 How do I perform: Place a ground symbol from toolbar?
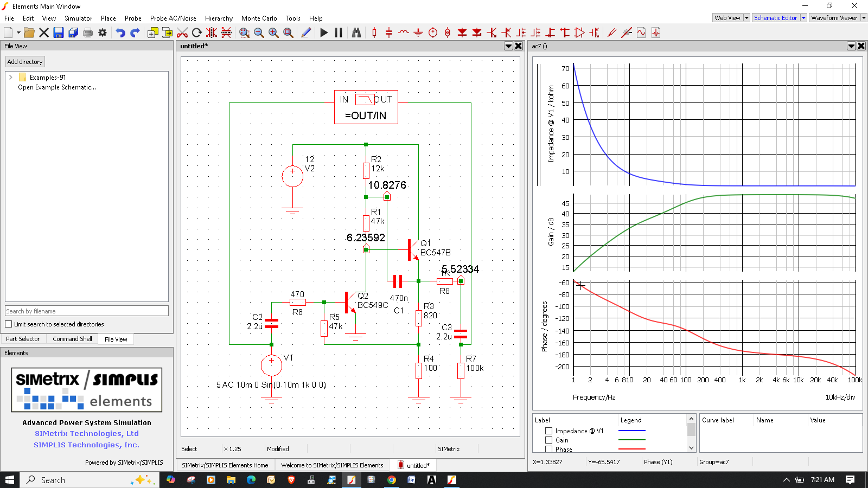tap(418, 33)
